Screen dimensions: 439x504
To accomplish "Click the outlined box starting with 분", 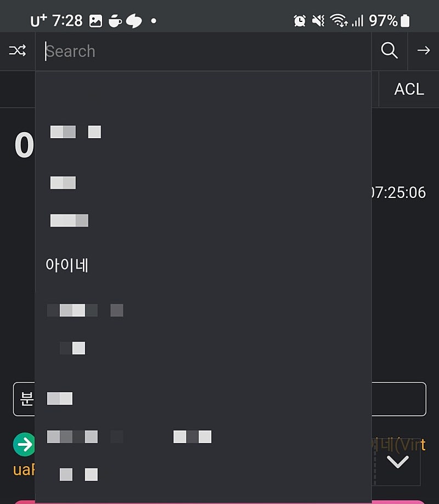I will pyautogui.click(x=24, y=399).
